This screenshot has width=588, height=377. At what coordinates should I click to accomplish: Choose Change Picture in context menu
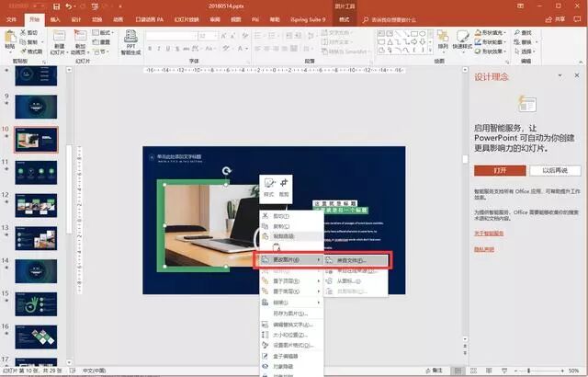[x=291, y=259]
